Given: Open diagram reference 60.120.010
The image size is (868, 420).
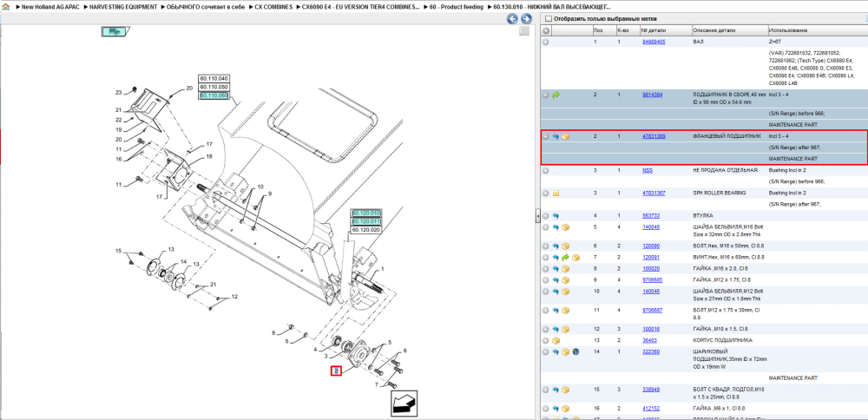Looking at the screenshot, I should 366,213.
